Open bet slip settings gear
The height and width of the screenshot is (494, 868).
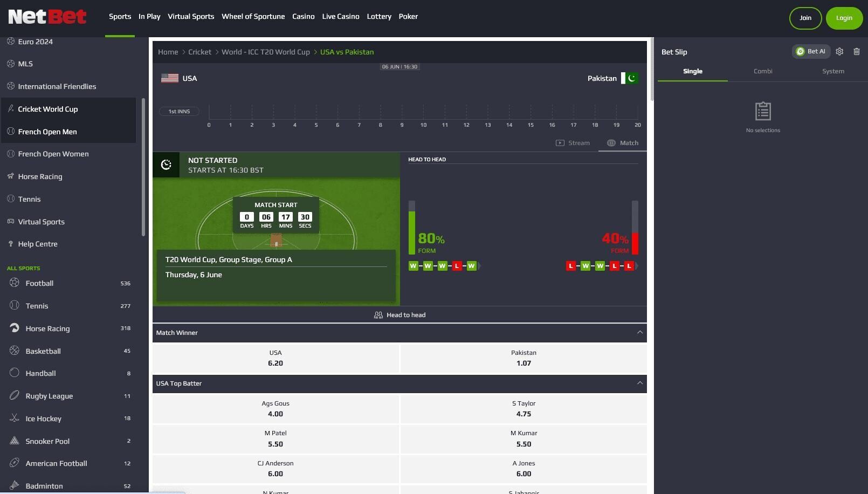[x=839, y=52]
